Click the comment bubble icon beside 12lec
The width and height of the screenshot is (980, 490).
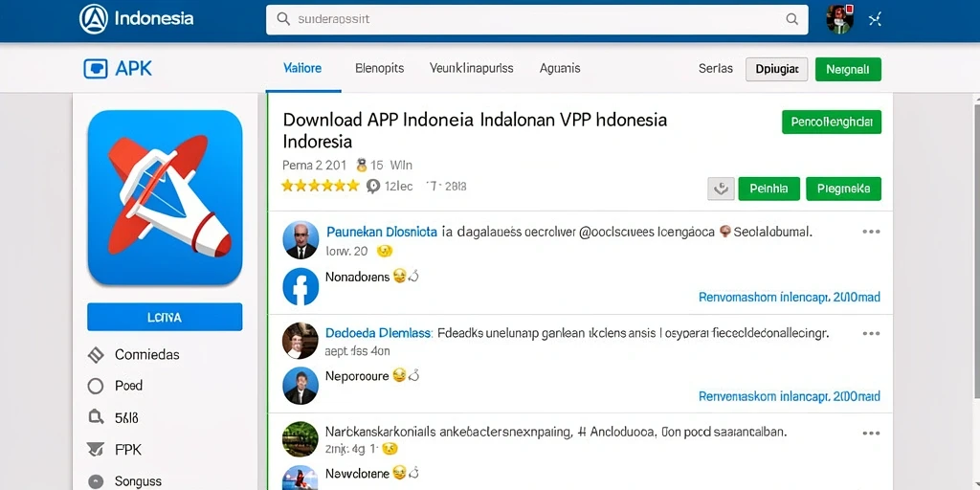point(373,187)
